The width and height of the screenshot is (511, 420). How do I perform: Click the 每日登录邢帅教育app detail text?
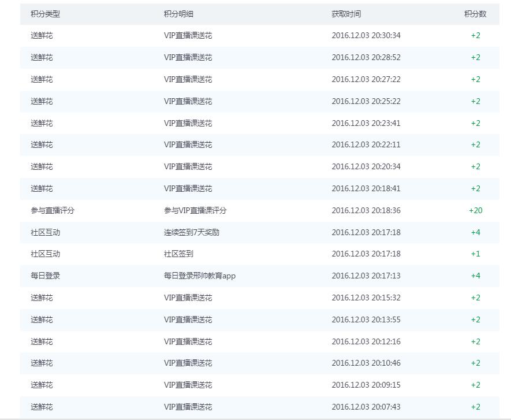pyautogui.click(x=200, y=276)
